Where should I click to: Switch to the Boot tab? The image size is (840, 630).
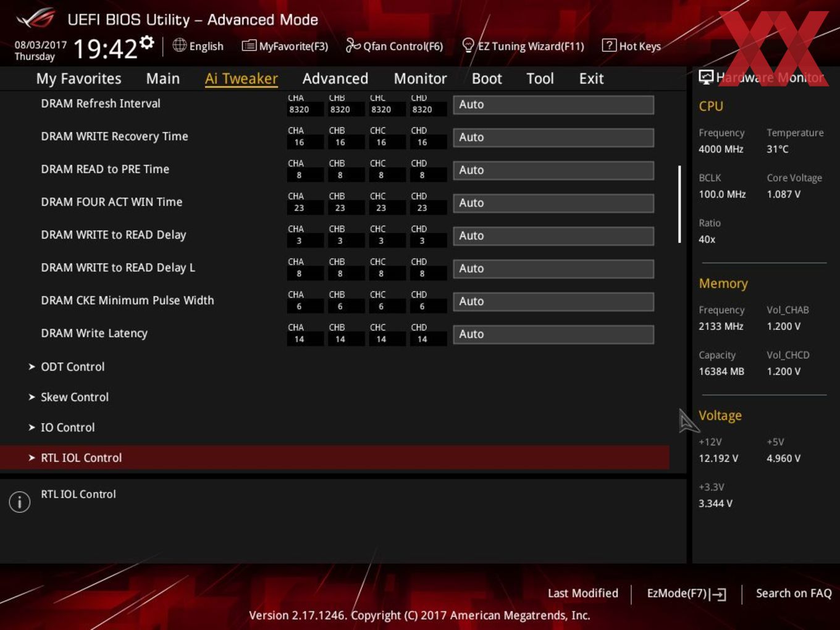pyautogui.click(x=487, y=78)
